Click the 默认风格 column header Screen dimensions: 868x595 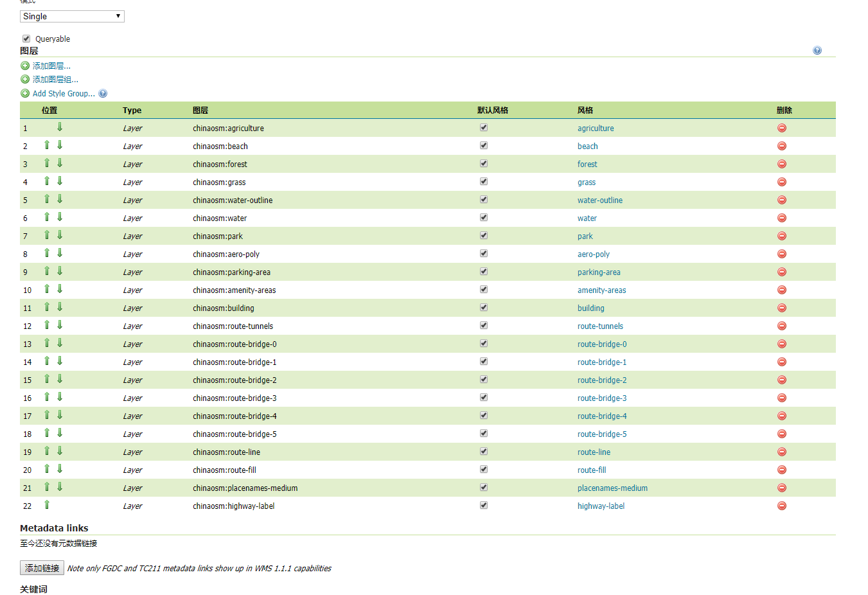click(492, 110)
